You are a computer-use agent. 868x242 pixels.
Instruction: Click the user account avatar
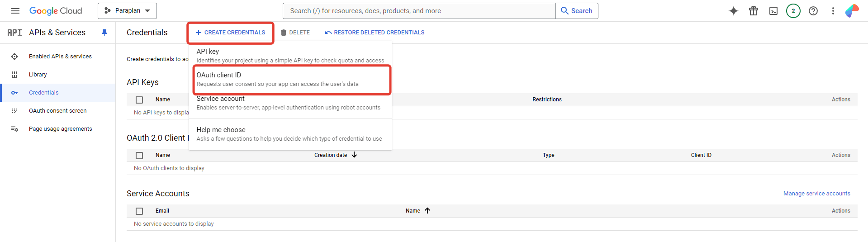tap(852, 11)
